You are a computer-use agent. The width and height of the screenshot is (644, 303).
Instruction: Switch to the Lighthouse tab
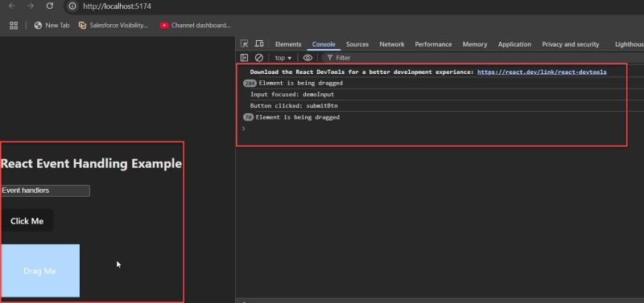point(630,44)
